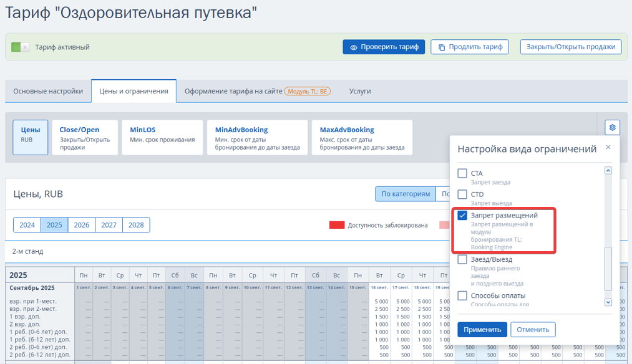
Task: Click the gear settings icon for restrictions
Action: point(612,128)
